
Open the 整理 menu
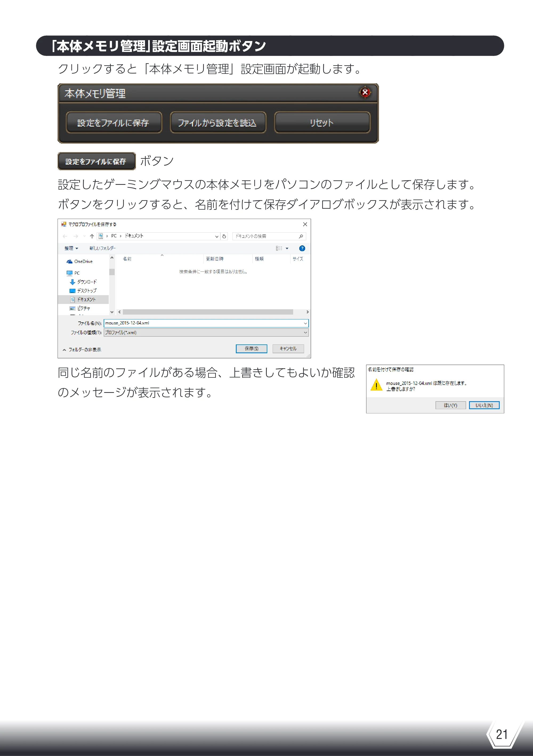(x=71, y=248)
